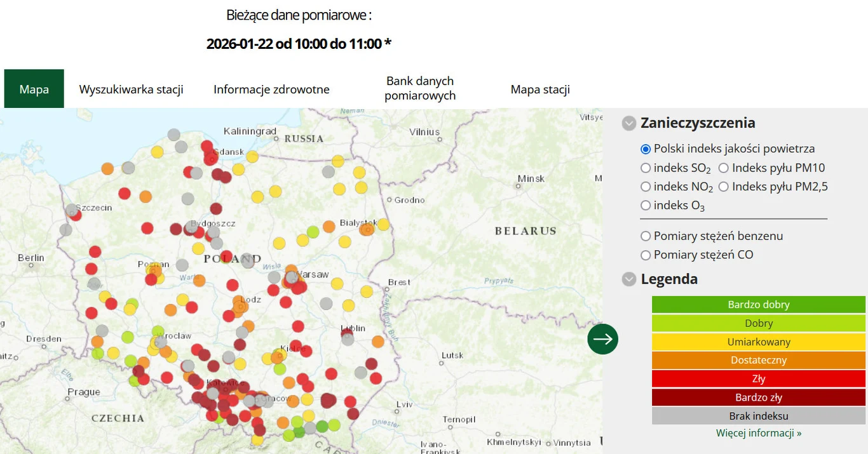Switch to the Mapa stacji tab

(539, 89)
